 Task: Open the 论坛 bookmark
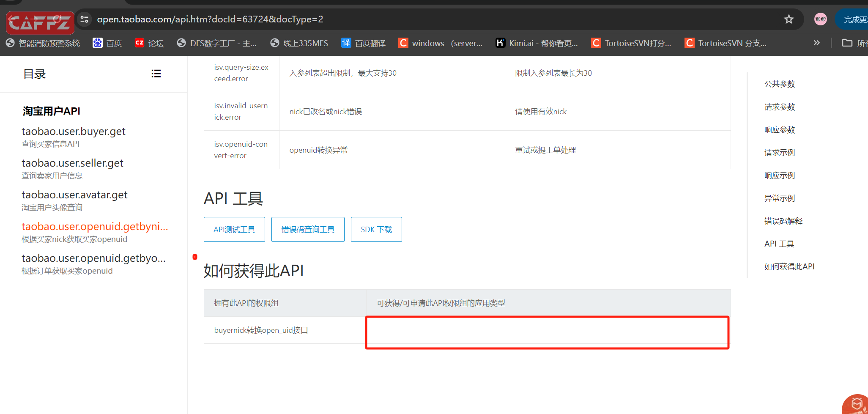149,43
